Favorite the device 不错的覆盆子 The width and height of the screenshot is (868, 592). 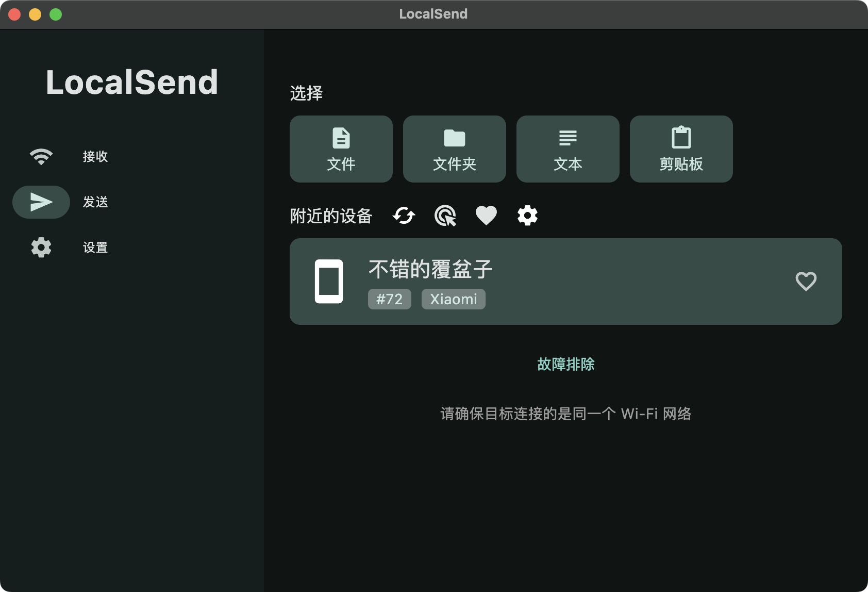pos(806,281)
